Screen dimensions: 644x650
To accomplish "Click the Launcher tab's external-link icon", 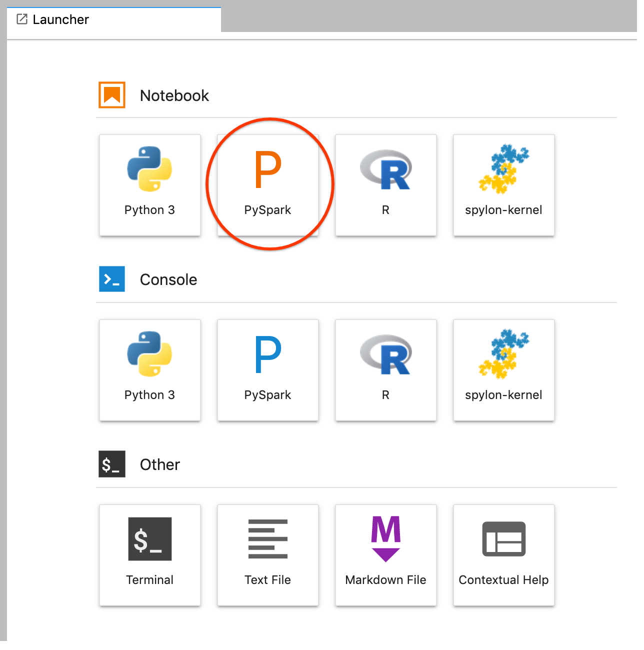I will tap(22, 19).
